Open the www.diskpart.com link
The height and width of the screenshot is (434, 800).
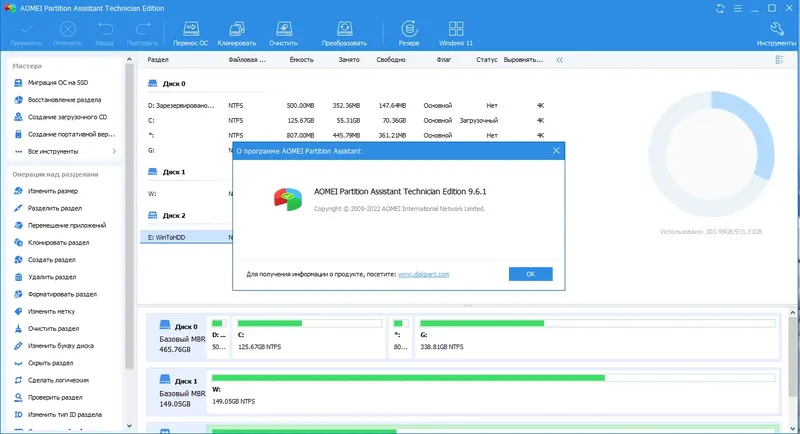(423, 274)
